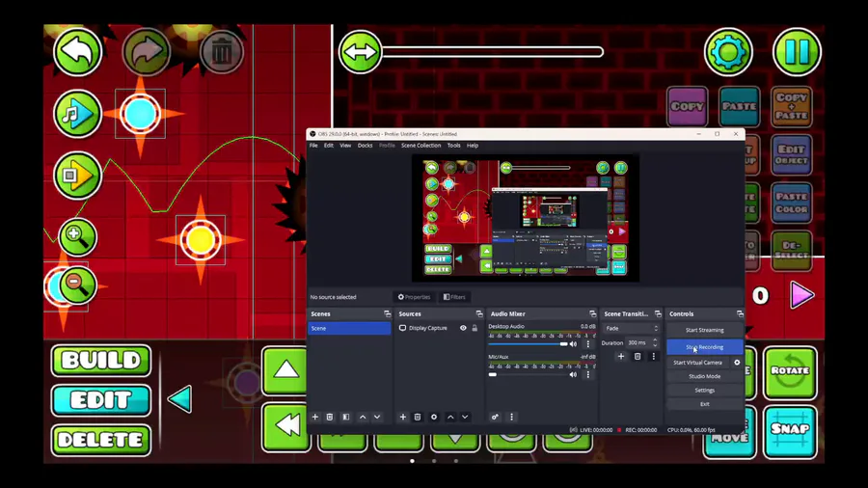Pause the editor with the pause button
Image resolution: width=868 pixels, height=488 pixels.
point(798,52)
